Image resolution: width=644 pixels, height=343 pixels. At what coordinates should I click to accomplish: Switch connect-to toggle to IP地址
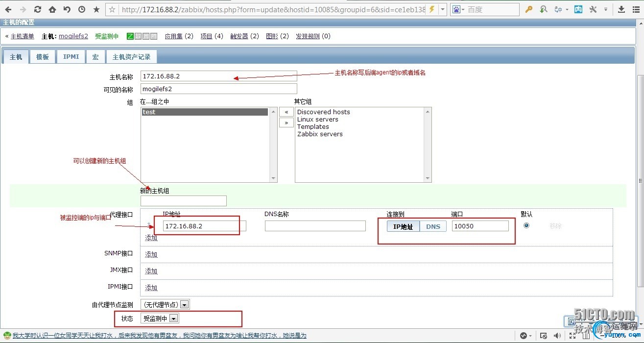point(404,226)
